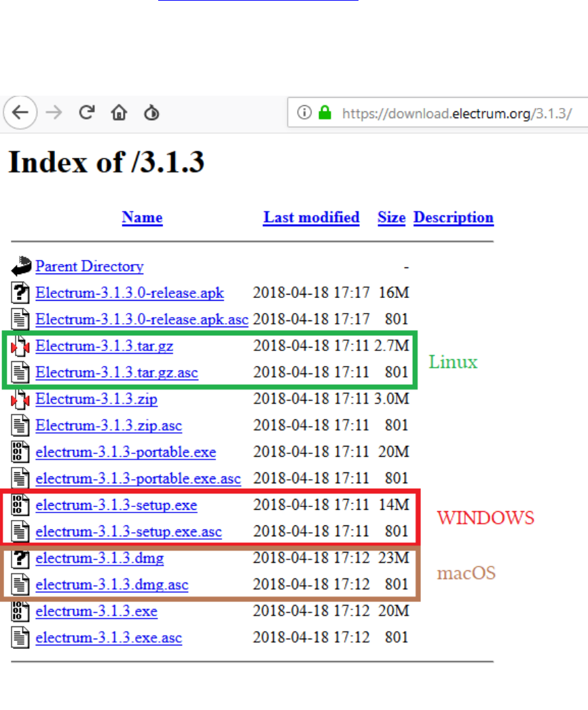Click the text icon beside Electrum-3.1.3.tar.gz.asc
Image resolution: width=588 pixels, height=710 pixels.
20,372
